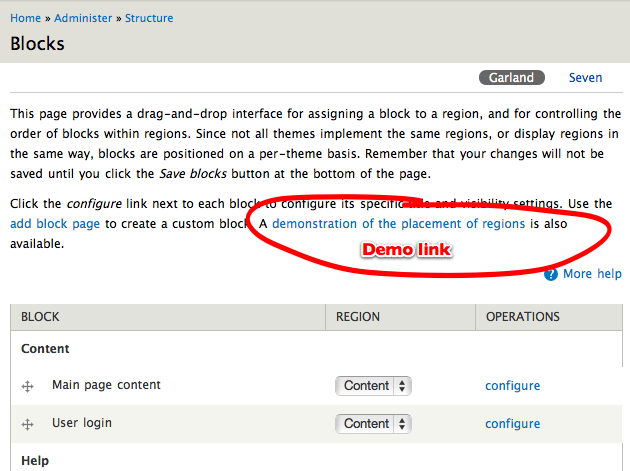Screen dimensions: 630x471
Task: Open region dropdown for User login
Action: point(373,424)
